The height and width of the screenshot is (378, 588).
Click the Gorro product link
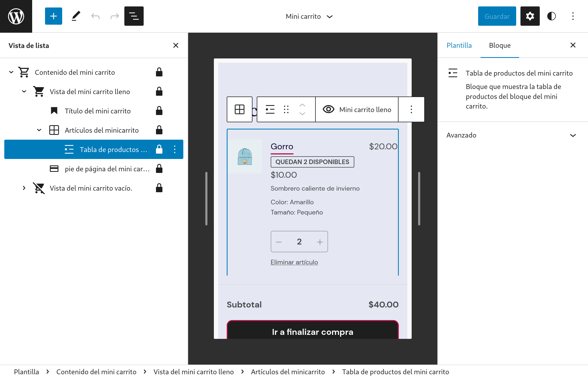[282, 147]
